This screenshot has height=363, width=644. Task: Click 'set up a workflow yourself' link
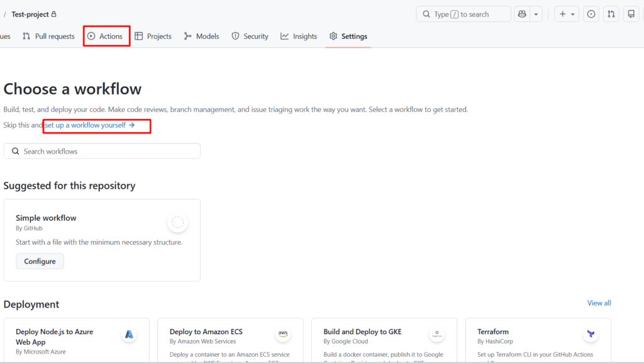90,125
